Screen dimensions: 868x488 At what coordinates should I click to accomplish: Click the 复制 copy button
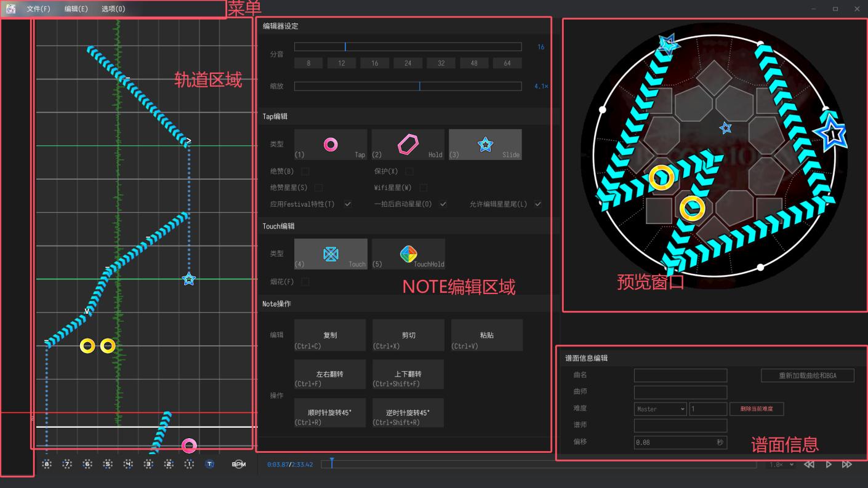pos(329,335)
